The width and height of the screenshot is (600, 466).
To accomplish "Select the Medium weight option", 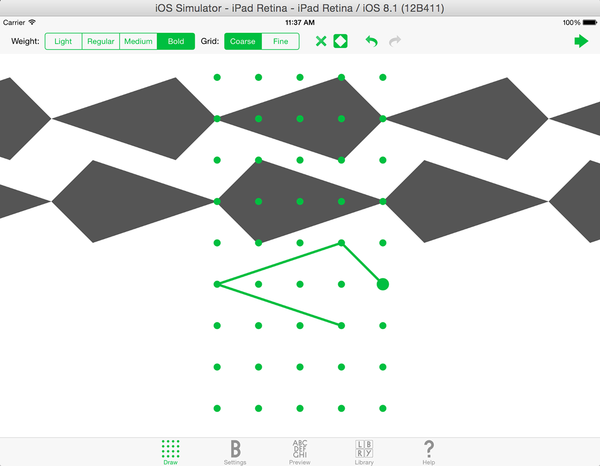I will [138, 41].
